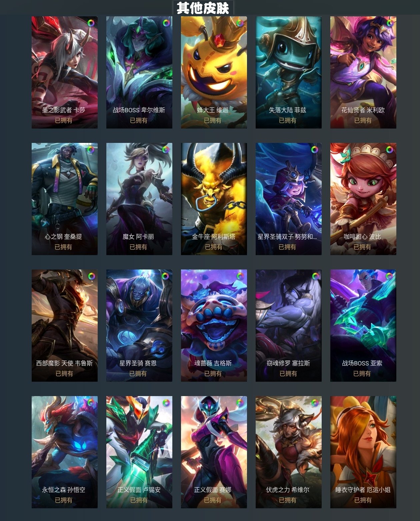Open 睡衣守护者 厄运小姐 skin card

point(363,452)
